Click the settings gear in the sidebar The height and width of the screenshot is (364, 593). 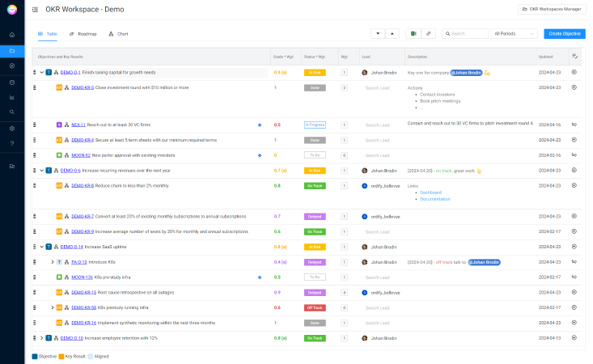pyautogui.click(x=12, y=128)
